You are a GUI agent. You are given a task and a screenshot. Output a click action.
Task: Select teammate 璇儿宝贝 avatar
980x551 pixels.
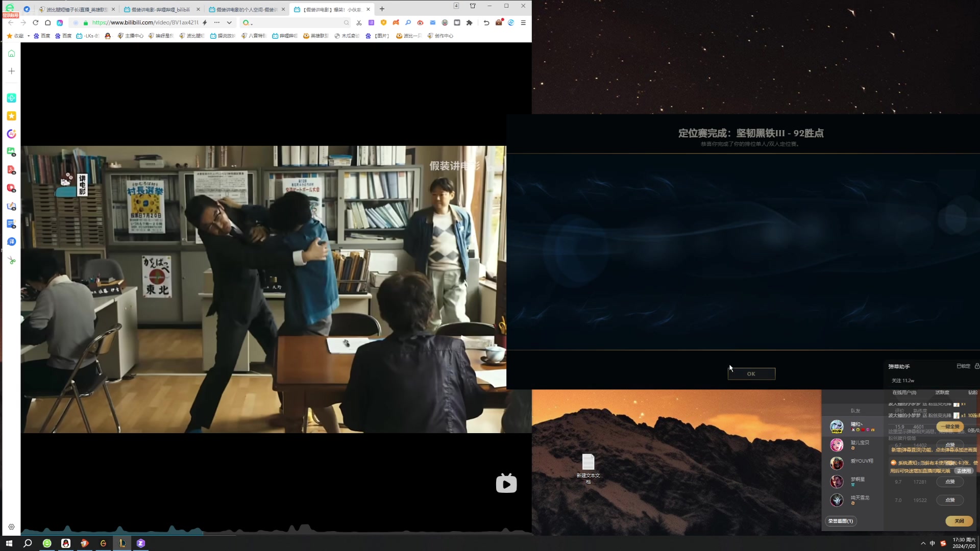pyautogui.click(x=837, y=445)
